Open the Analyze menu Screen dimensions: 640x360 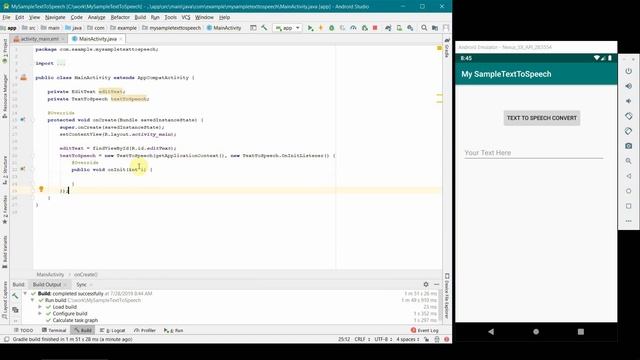pyautogui.click(x=97, y=17)
